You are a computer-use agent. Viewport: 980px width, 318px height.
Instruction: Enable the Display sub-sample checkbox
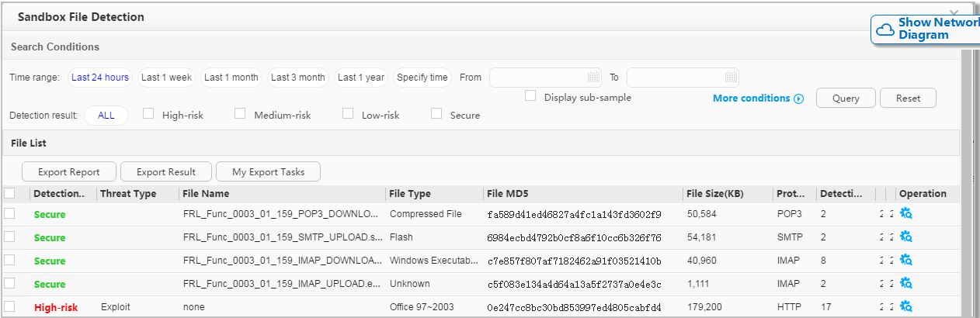[531, 96]
